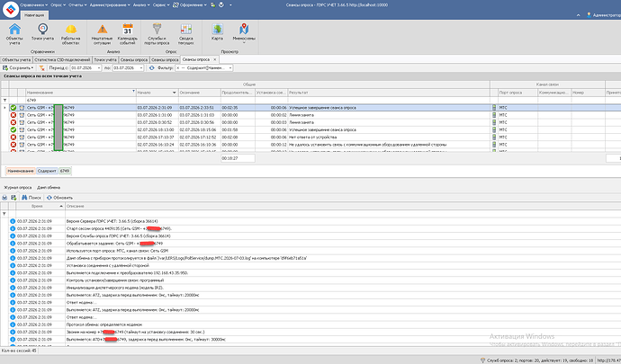Open the Администрирование menu
This screenshot has height=364, width=621.
pyautogui.click(x=110, y=4)
